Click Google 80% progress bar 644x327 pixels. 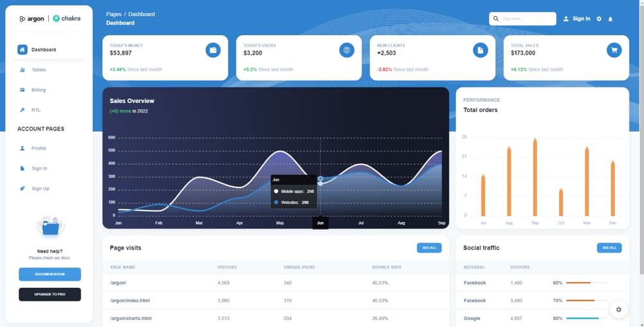[x=586, y=318]
